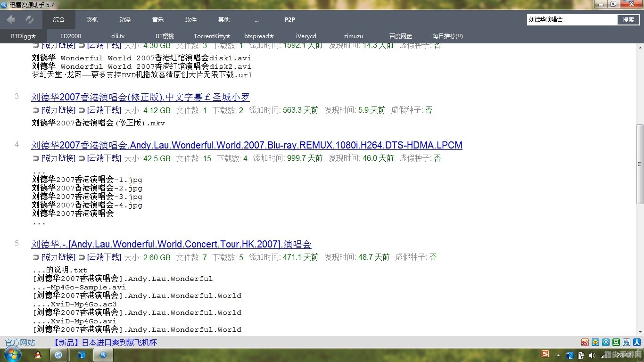
Task: Switch to the 其他 tab
Action: tap(224, 20)
